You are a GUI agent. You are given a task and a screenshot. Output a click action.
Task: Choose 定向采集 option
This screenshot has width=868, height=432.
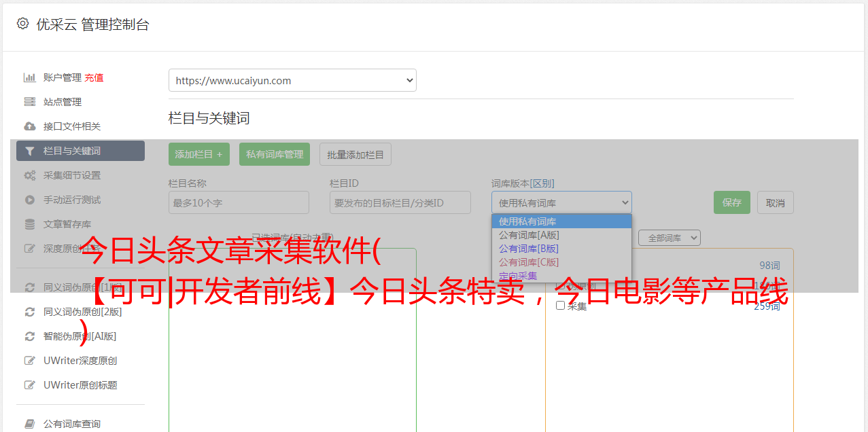click(561, 276)
